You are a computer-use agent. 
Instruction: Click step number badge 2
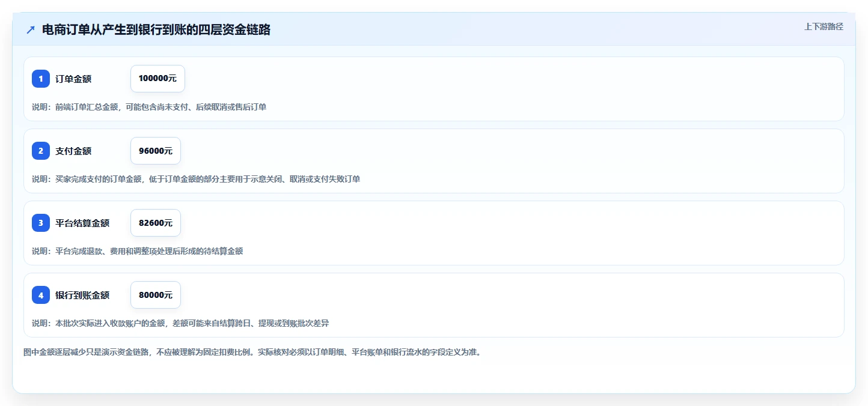tap(41, 151)
